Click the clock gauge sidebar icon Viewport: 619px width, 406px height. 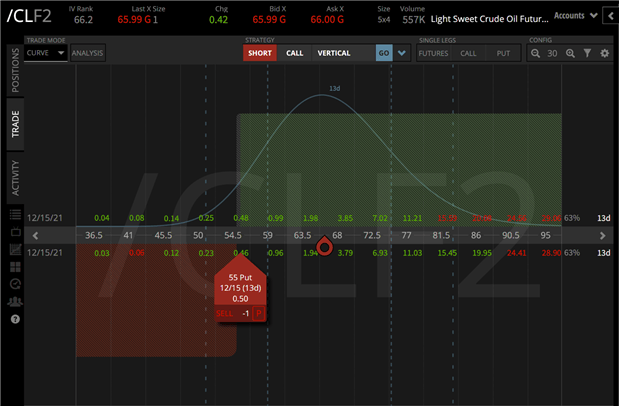(15, 284)
